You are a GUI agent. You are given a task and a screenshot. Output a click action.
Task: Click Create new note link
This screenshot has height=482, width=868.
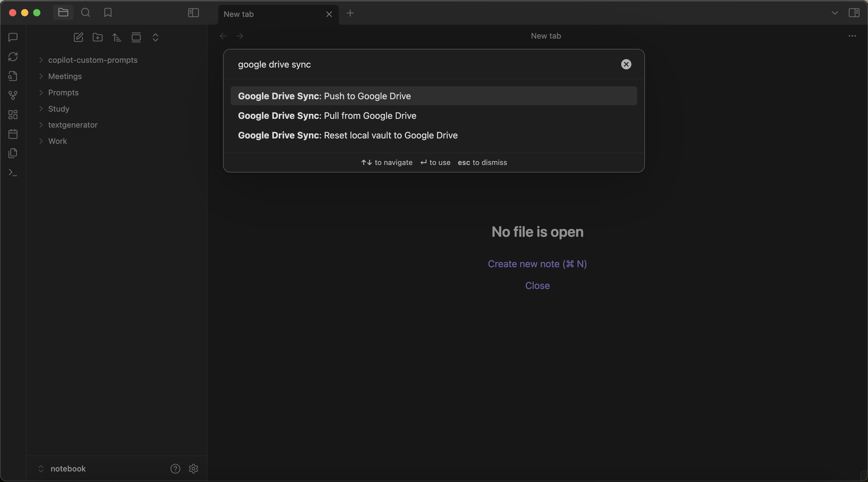(537, 264)
